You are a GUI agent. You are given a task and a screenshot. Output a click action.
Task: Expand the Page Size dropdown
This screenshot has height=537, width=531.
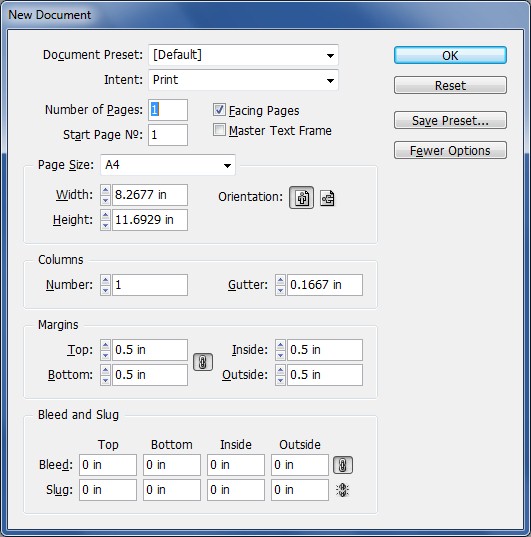tap(168, 165)
